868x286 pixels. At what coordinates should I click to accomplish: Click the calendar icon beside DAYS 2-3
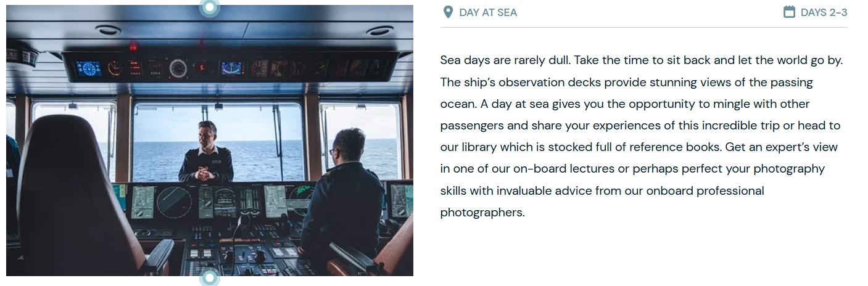[789, 12]
